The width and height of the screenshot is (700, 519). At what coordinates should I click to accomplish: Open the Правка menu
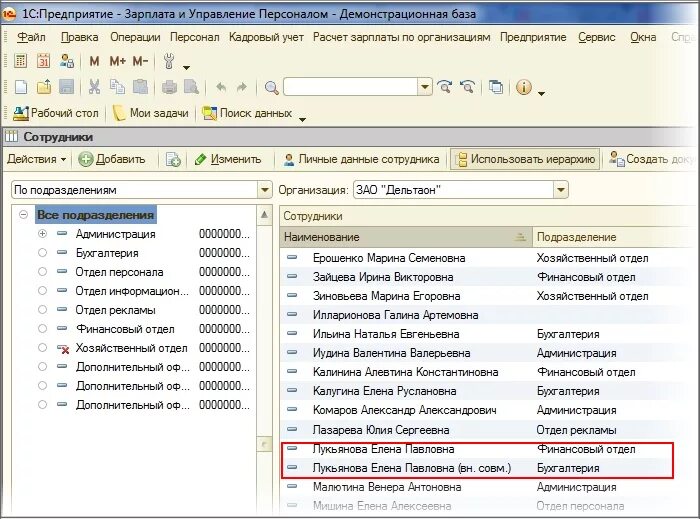click(x=79, y=37)
